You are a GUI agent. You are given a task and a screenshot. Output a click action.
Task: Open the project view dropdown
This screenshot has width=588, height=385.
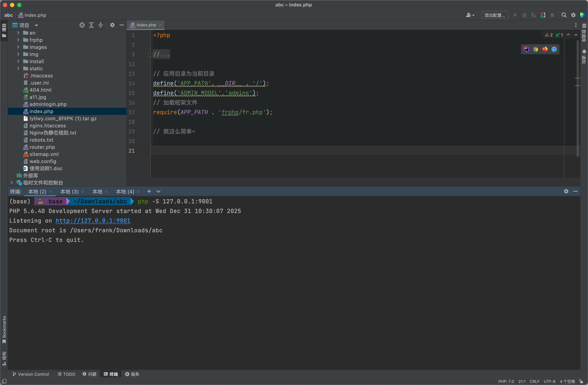(x=36, y=25)
